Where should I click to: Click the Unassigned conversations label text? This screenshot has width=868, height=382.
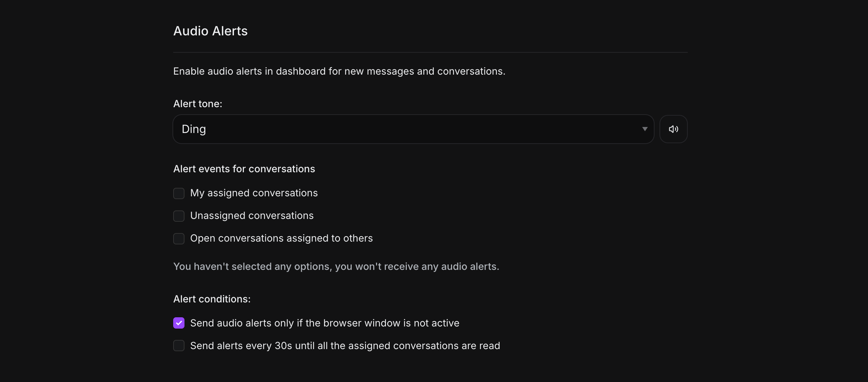[x=252, y=216]
